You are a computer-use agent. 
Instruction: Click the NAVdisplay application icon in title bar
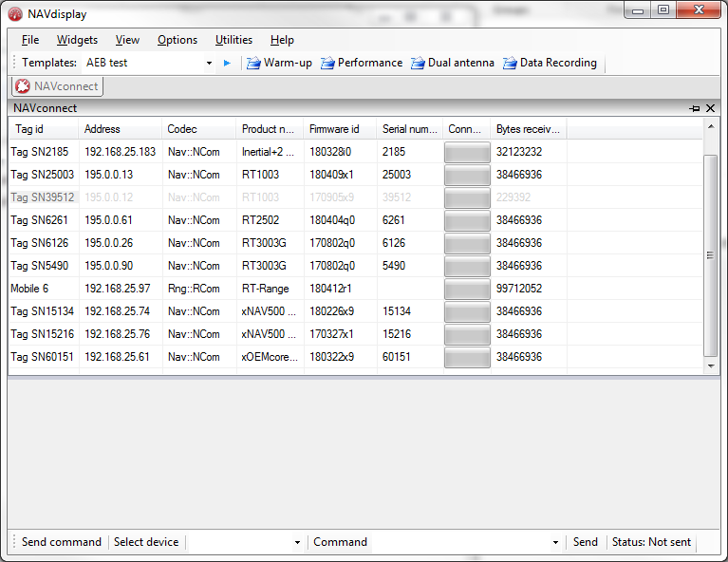(15, 14)
